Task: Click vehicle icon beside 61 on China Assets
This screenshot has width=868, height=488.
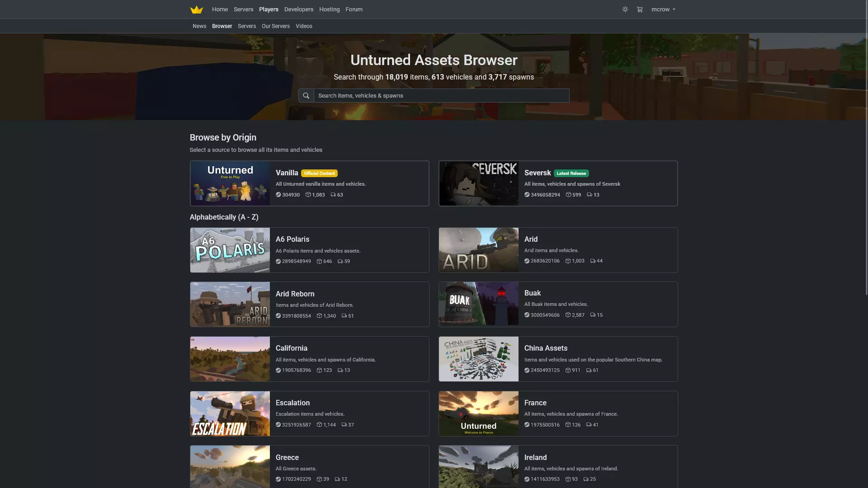Action: [589, 371]
